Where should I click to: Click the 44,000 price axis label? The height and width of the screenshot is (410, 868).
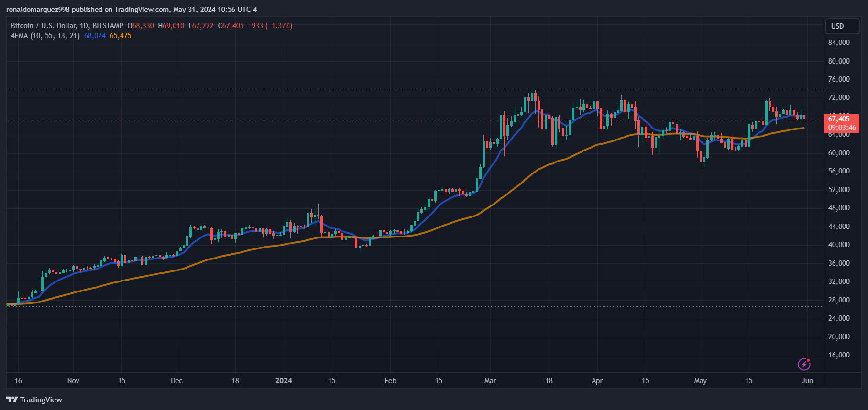839,227
